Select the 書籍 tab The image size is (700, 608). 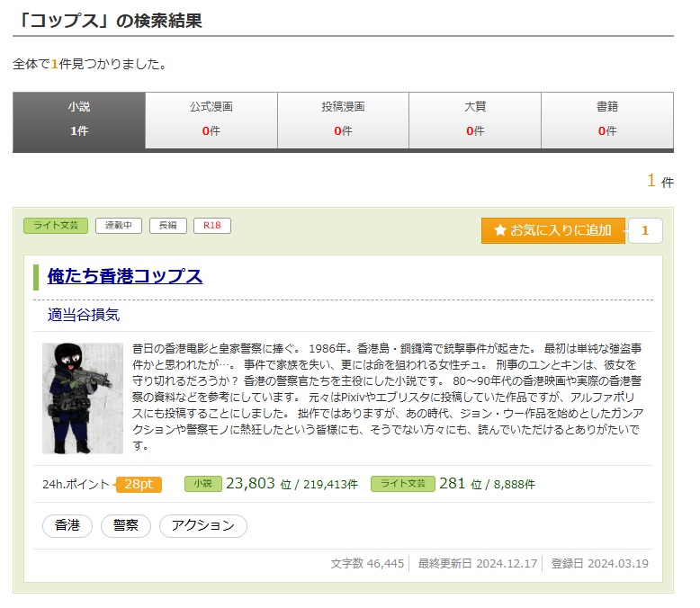click(x=606, y=119)
